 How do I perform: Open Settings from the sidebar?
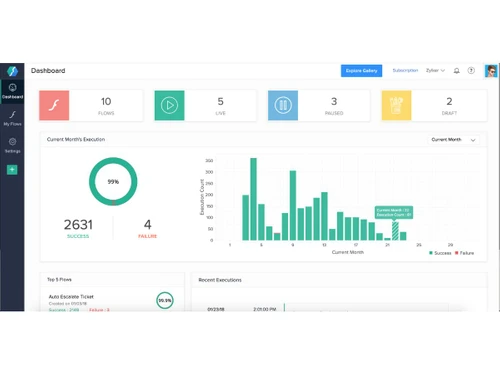pos(12,145)
